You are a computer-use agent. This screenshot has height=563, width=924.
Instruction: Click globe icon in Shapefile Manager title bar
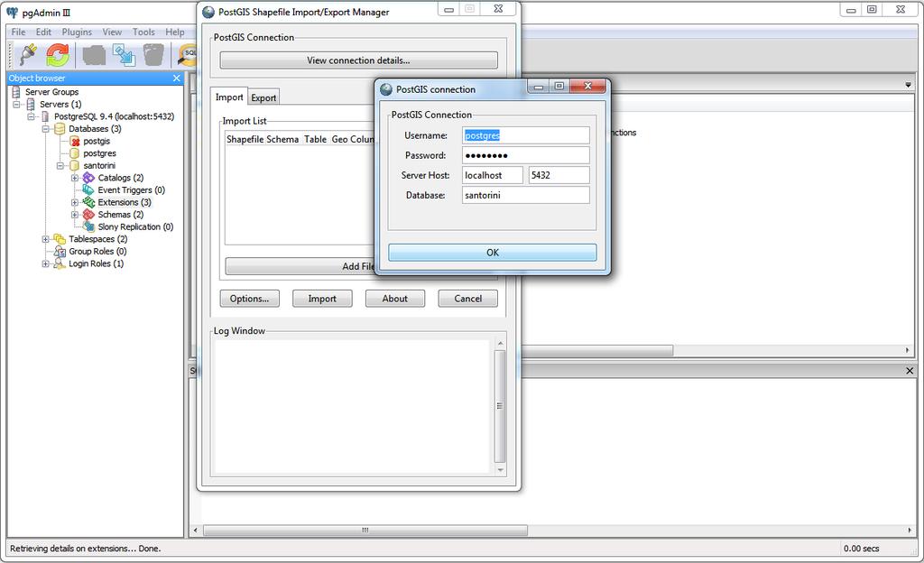208,12
